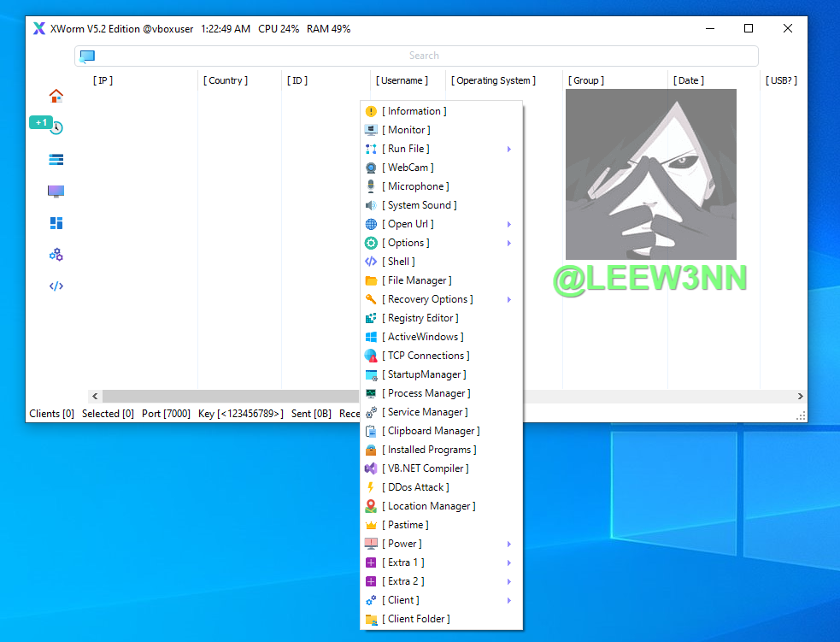Screen dimensions: 840x642
Task: Click the clock icon with +1 badge
Action: pyautogui.click(x=56, y=127)
